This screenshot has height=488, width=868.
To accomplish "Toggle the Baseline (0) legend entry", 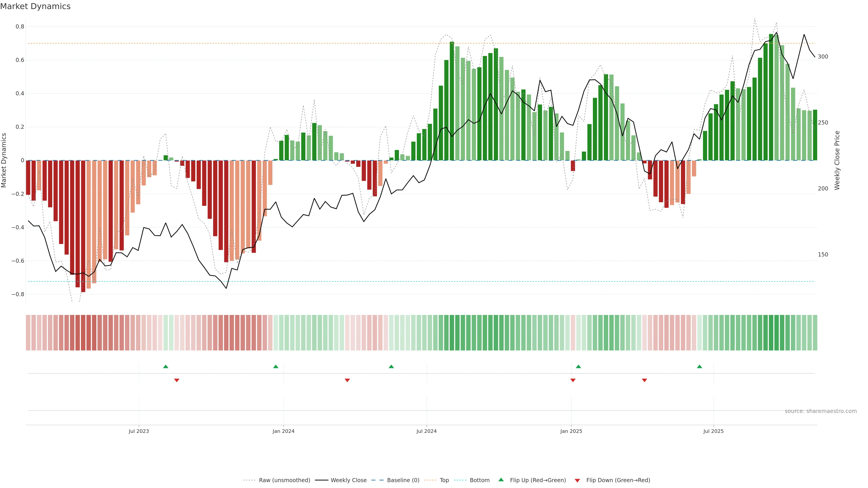I will (x=403, y=480).
